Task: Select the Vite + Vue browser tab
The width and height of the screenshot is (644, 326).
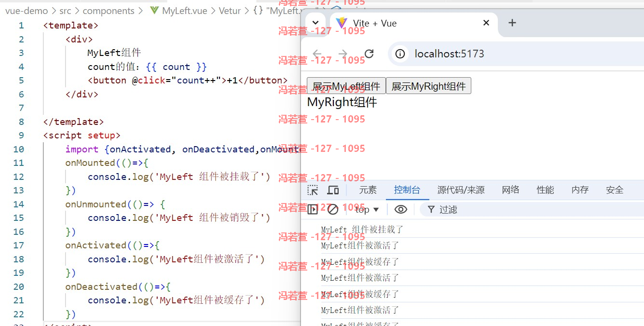Action: coord(414,23)
